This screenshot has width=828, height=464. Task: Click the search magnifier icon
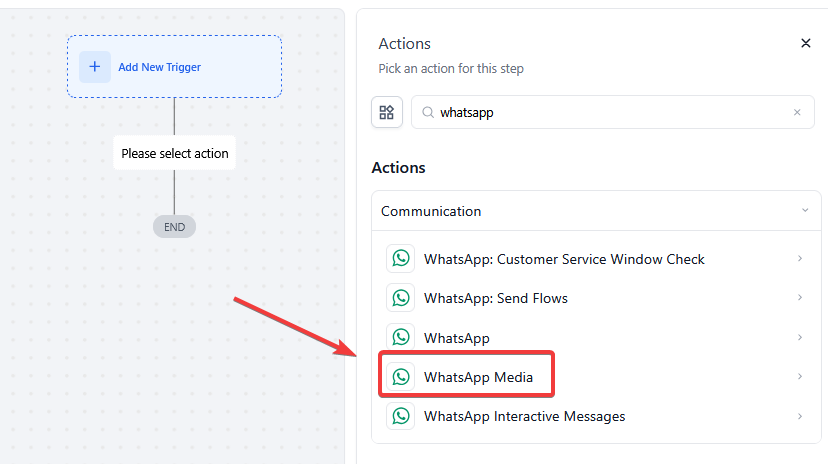(428, 112)
